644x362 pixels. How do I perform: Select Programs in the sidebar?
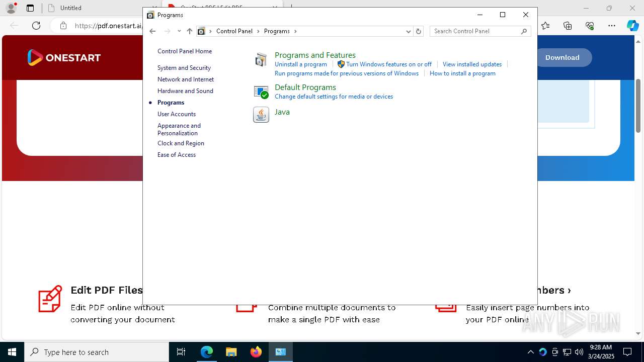click(x=171, y=103)
